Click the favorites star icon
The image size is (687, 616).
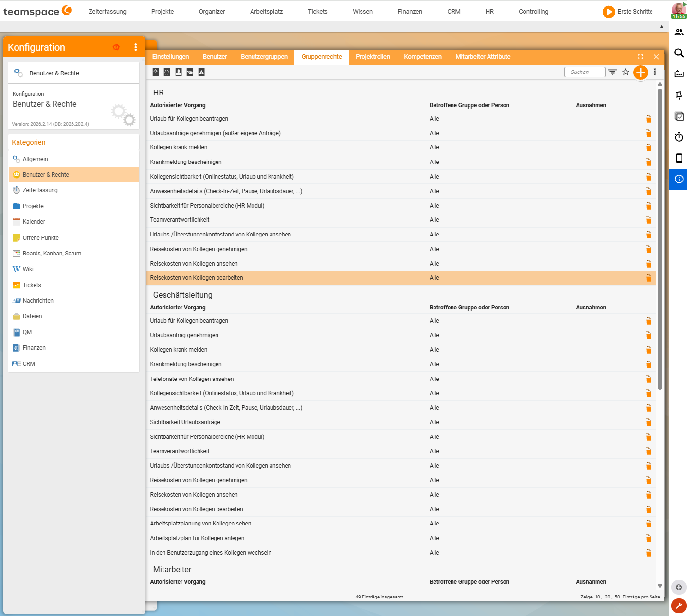tap(626, 72)
